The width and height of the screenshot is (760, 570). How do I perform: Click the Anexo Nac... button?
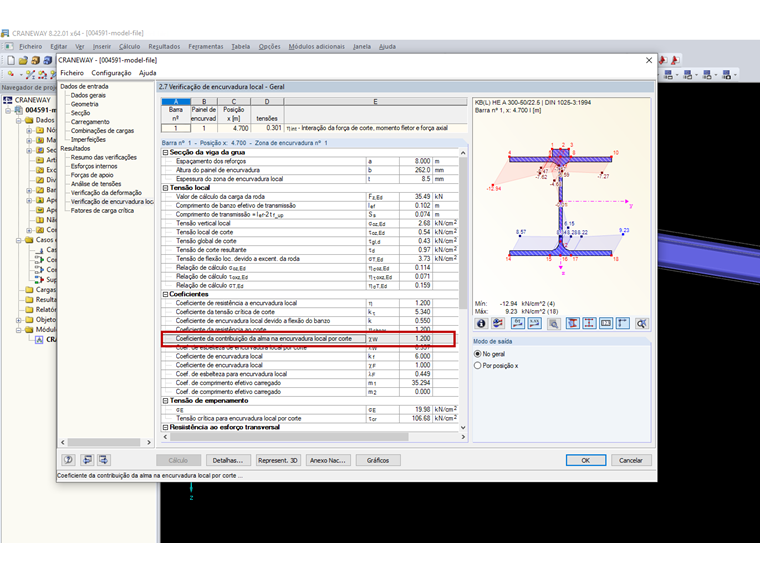[328, 460]
